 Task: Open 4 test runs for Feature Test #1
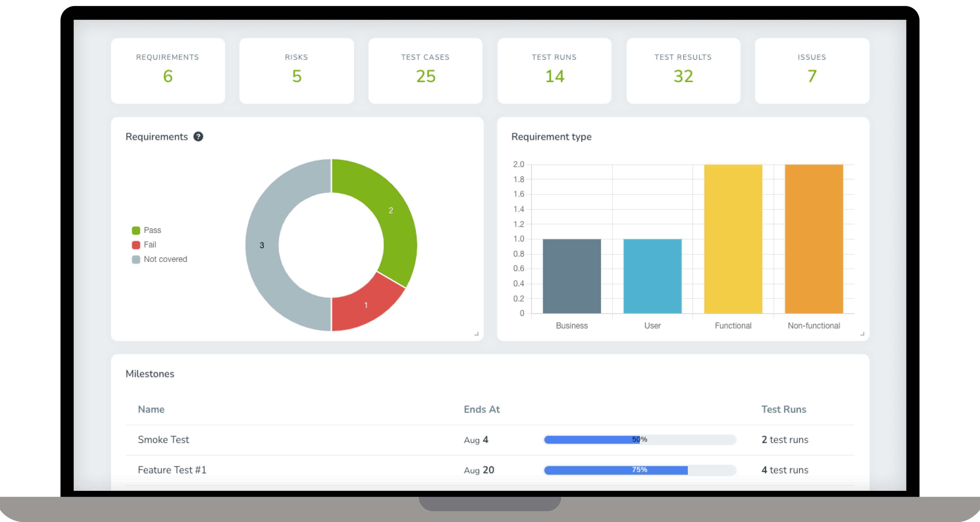785,470
